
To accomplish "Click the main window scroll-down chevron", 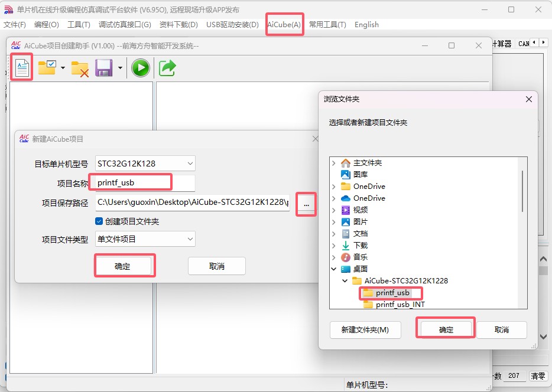I will point(543,337).
